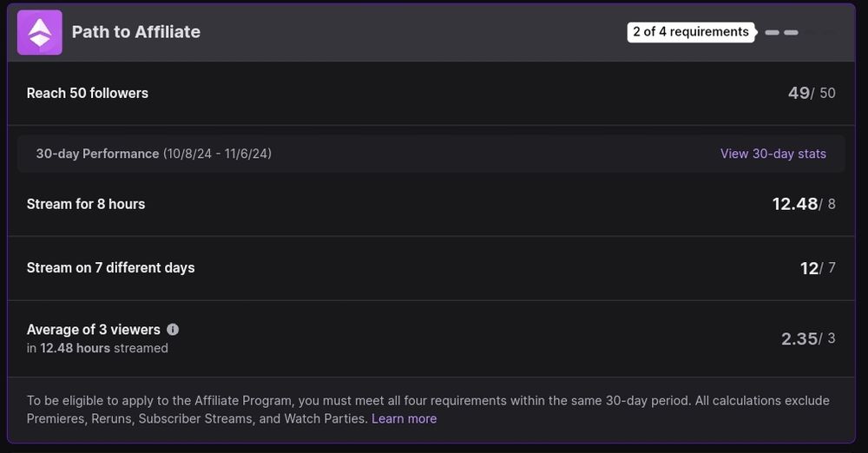This screenshot has width=868, height=453.
Task: Click the purple Affiliate badge icon
Action: pyautogui.click(x=40, y=33)
